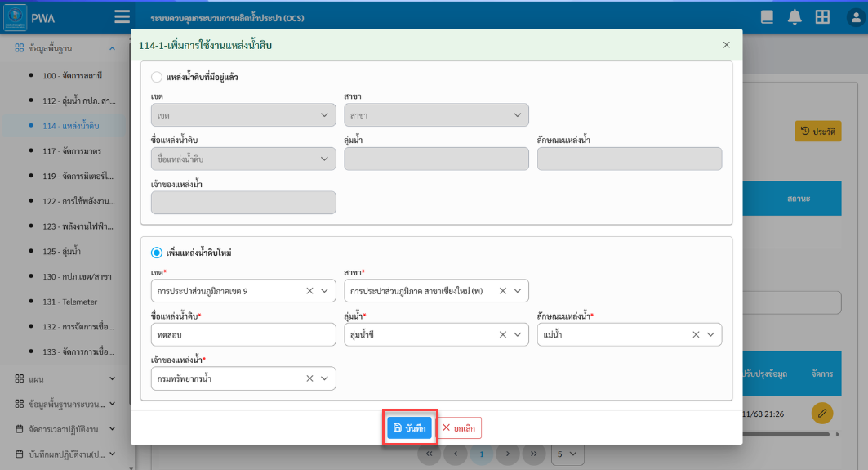Select the add new raw water source radio

pyautogui.click(x=157, y=253)
